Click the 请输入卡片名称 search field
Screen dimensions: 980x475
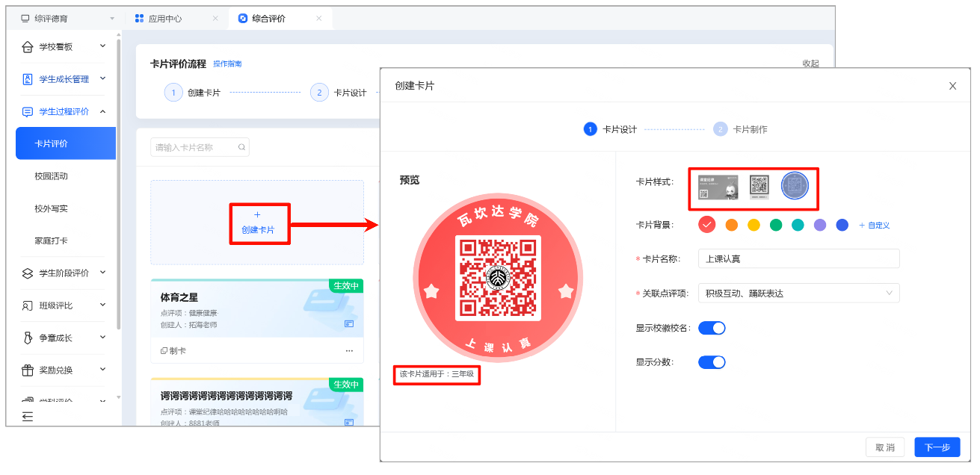pyautogui.click(x=200, y=147)
